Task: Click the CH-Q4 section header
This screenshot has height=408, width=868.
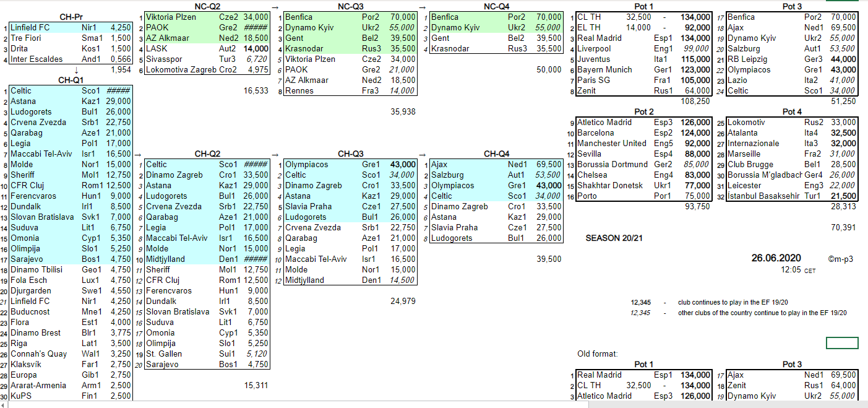Action: 497,154
